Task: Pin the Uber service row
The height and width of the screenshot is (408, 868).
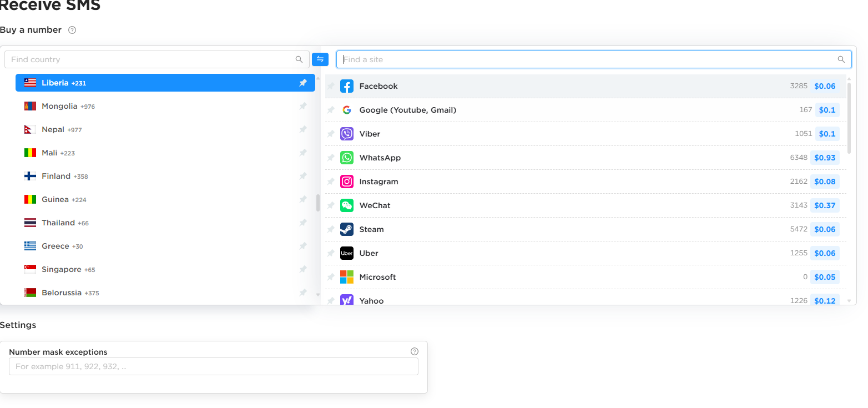Action: pos(331,253)
